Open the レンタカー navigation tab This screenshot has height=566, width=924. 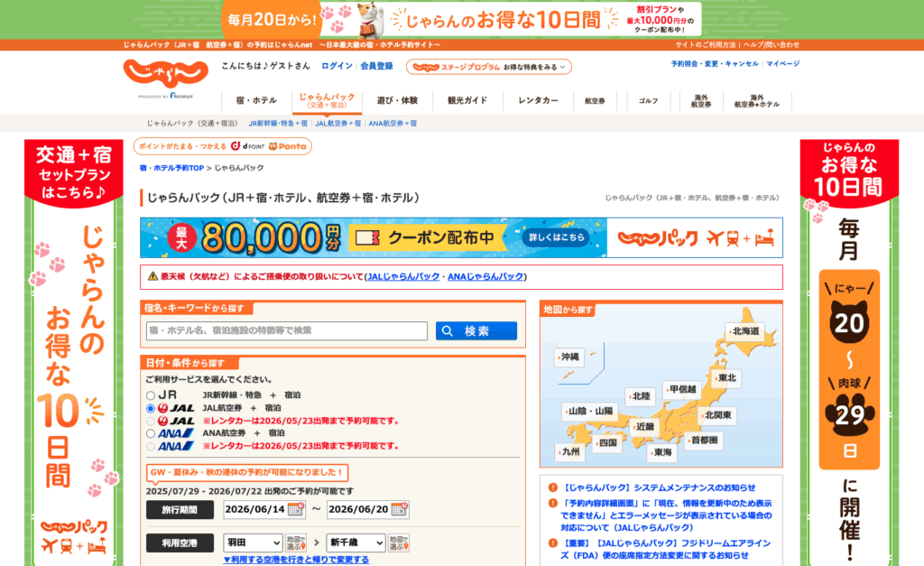point(538,100)
